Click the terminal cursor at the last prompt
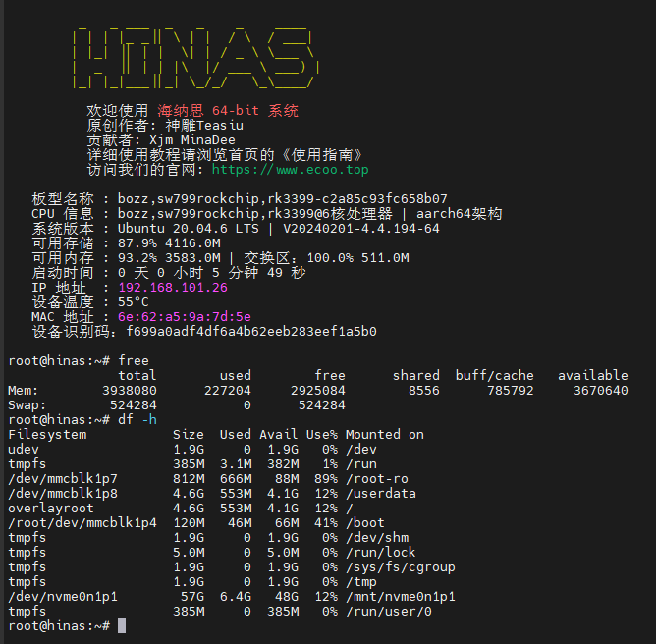Screen dimensions: 656x644 click(122, 625)
